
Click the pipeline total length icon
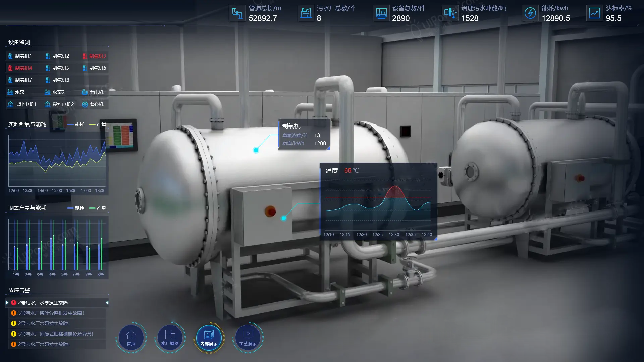pos(237,13)
